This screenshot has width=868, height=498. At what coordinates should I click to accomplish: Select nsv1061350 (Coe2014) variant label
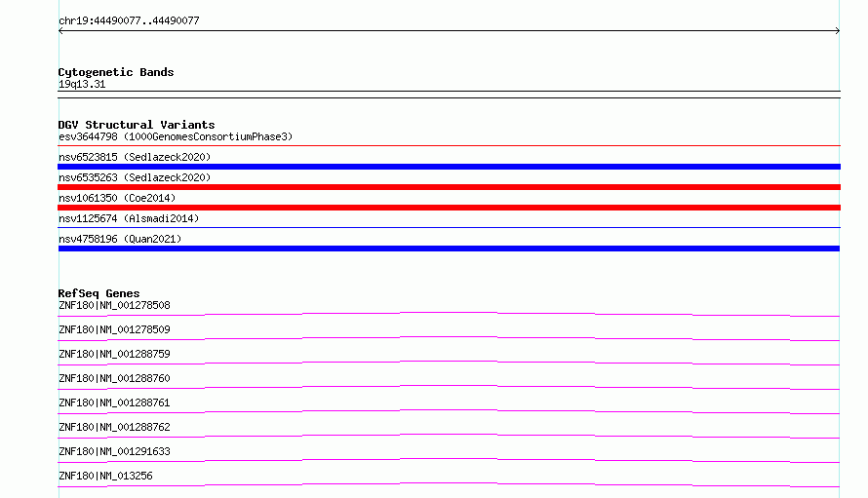117,198
